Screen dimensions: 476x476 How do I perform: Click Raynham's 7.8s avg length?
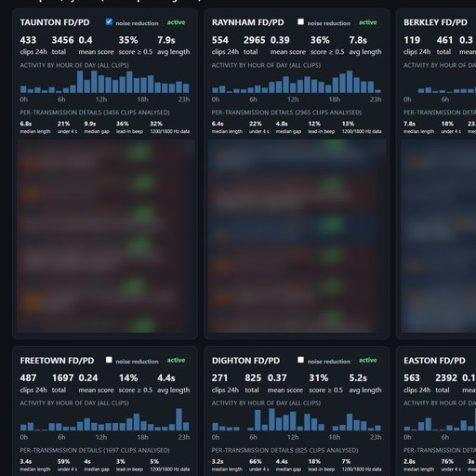[x=358, y=40]
